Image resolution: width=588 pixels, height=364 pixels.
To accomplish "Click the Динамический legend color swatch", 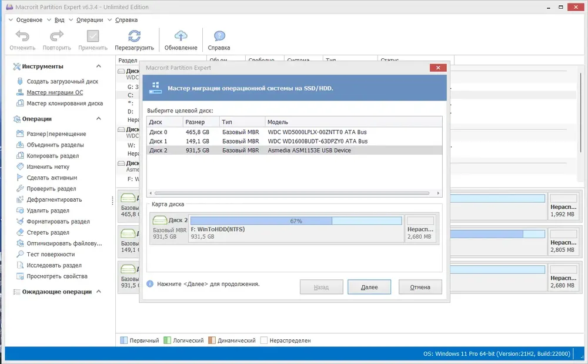I will 212,340.
